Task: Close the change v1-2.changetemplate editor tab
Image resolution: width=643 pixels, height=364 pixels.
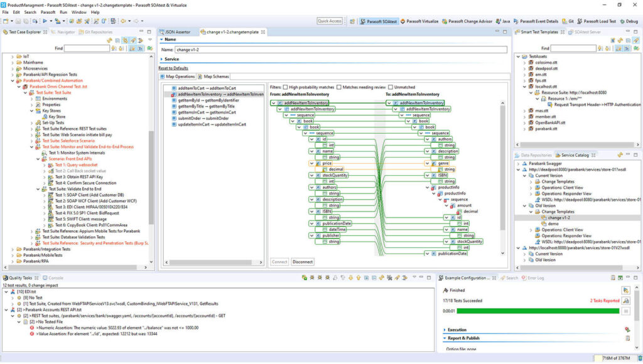Action: (263, 32)
